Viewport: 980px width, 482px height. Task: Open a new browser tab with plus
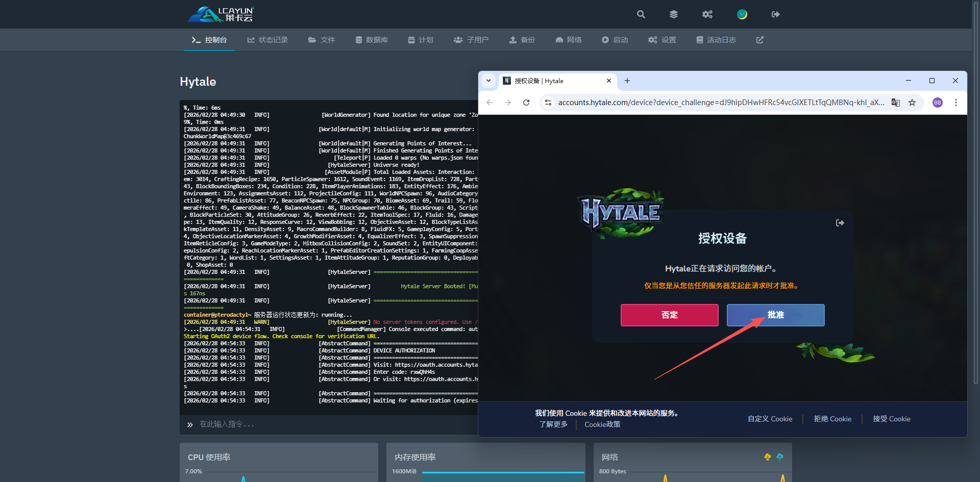point(627,81)
